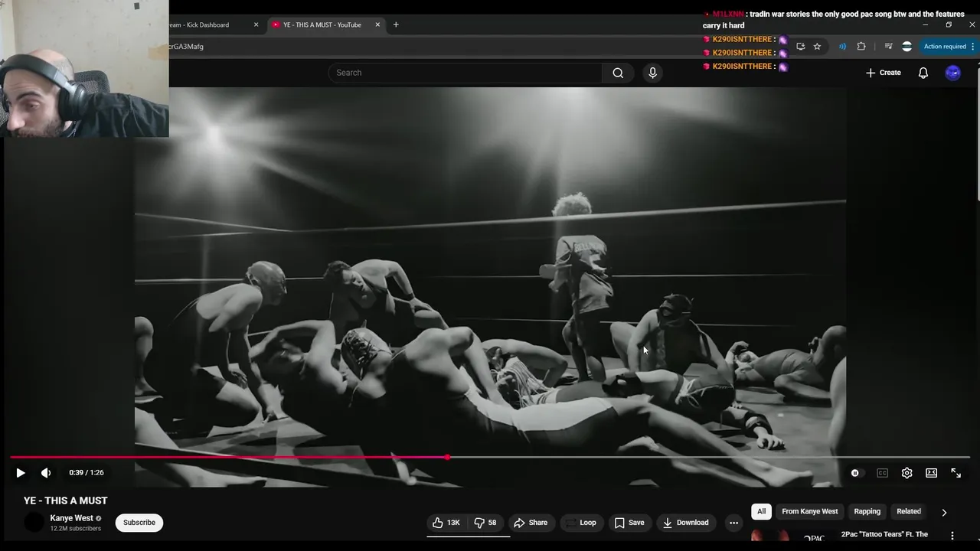Subscribe to Kanye West
This screenshot has height=551, width=980.
coord(139,523)
